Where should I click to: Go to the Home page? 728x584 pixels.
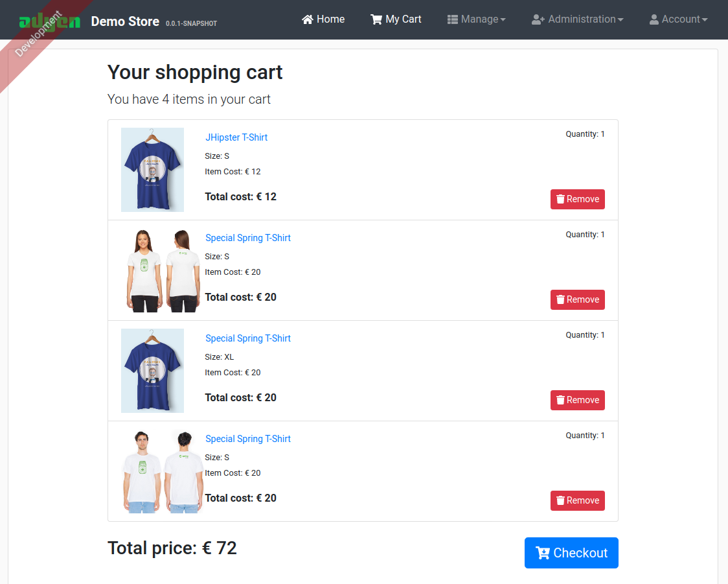click(323, 19)
